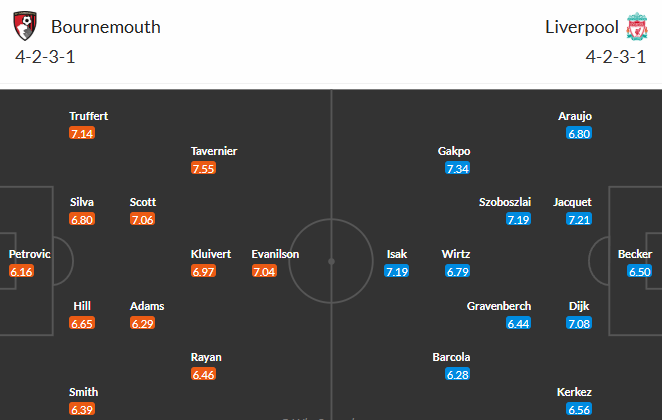This screenshot has width=662, height=420.
Task: Click Evanilson's 7.04 rating badge
Action: point(264,271)
